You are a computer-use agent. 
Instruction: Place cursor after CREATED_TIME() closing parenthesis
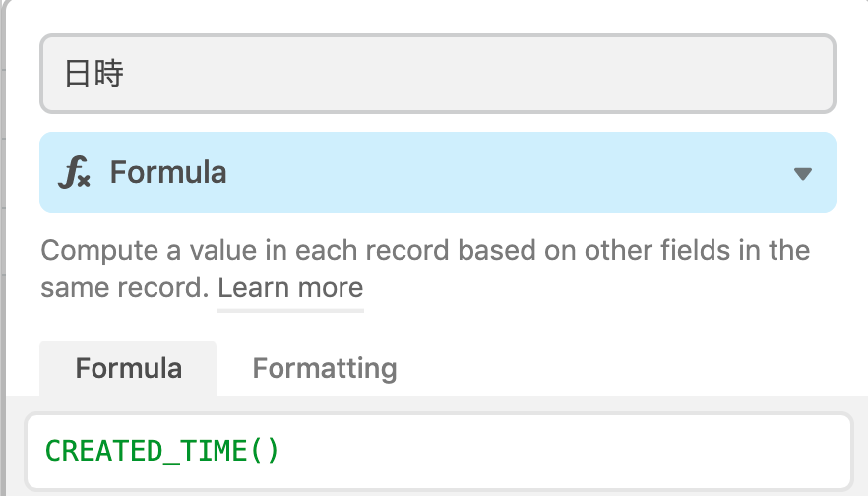pos(281,451)
